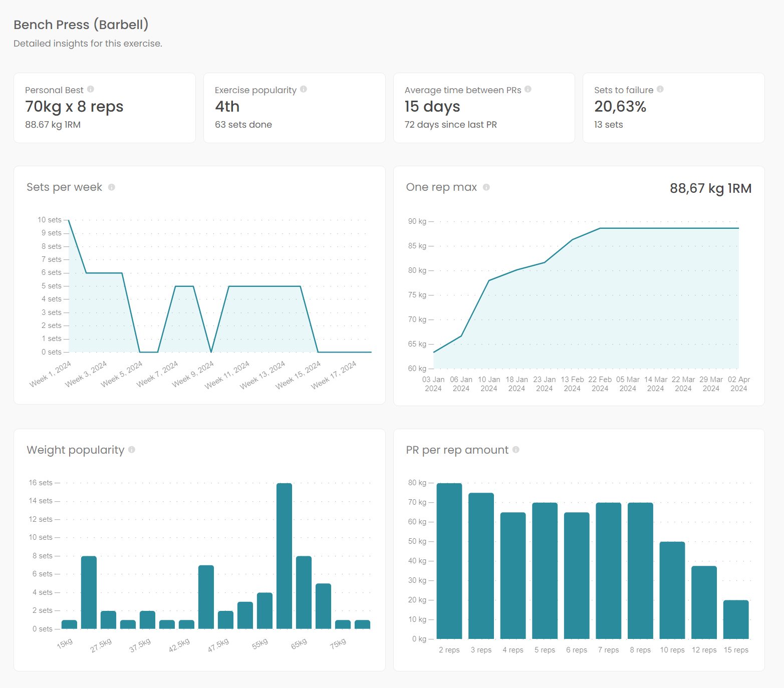Click info icon next to One rep max
The height and width of the screenshot is (688, 784).
(486, 187)
